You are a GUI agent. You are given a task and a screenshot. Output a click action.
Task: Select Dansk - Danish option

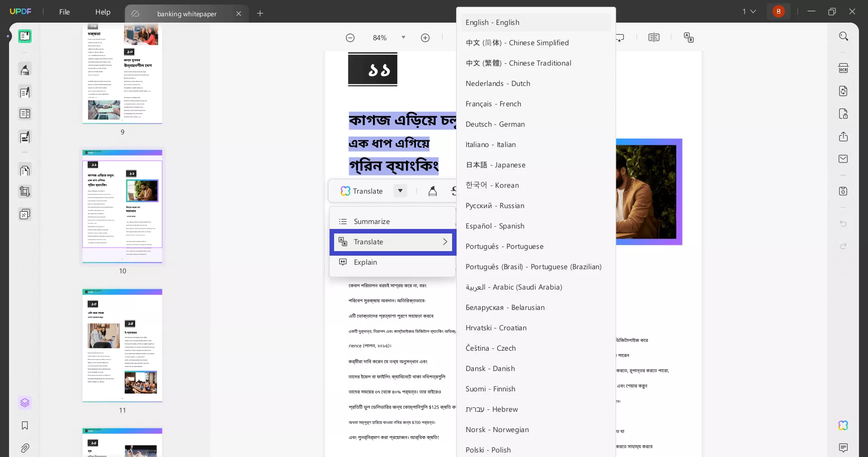coord(536,368)
